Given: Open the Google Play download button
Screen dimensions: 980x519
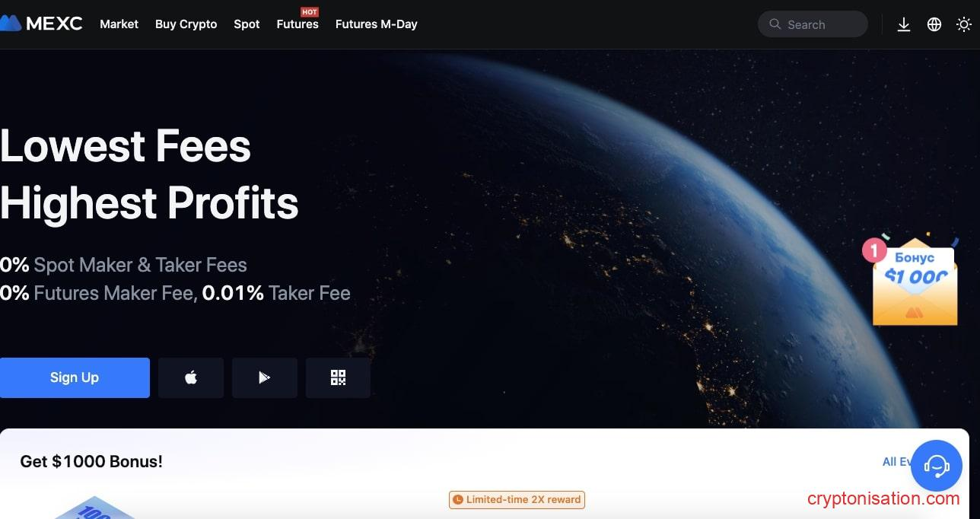Looking at the screenshot, I should coord(265,377).
